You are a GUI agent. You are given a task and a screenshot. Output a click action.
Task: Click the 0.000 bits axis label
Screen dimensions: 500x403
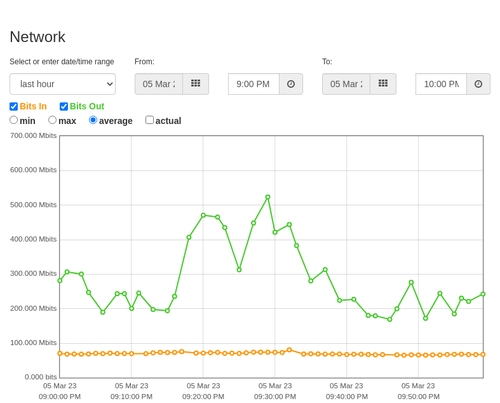[41, 377]
